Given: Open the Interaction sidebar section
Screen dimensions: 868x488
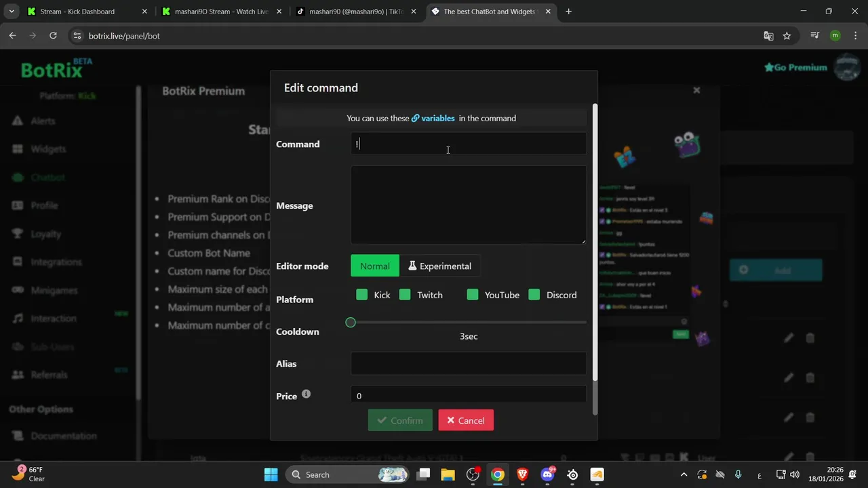Looking at the screenshot, I should [53, 319].
